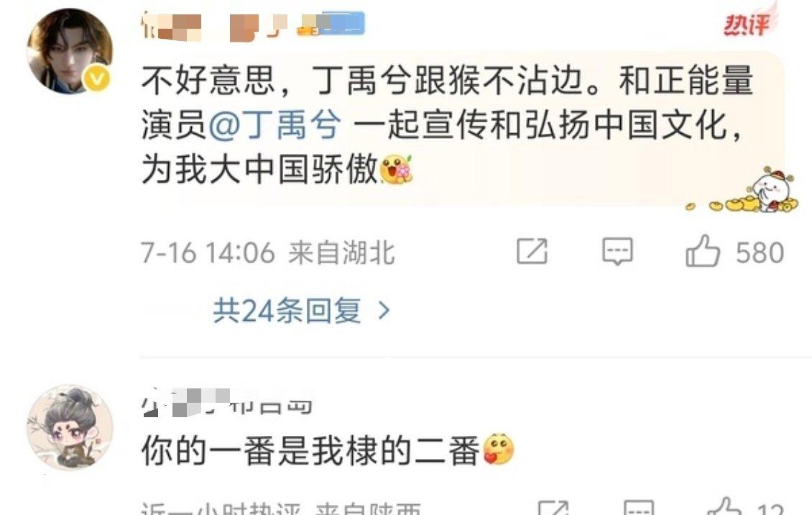Tap the comment text 你的一番是我棣的二番

tap(310, 450)
